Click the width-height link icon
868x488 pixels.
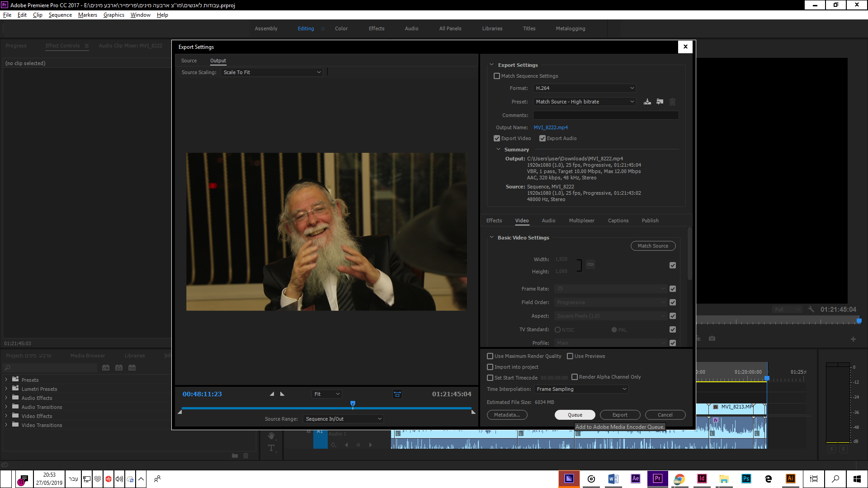(x=590, y=264)
